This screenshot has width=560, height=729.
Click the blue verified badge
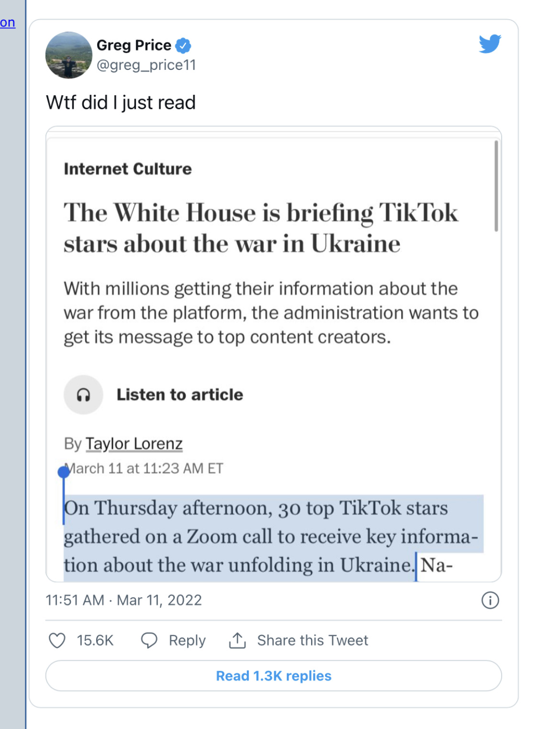click(183, 45)
